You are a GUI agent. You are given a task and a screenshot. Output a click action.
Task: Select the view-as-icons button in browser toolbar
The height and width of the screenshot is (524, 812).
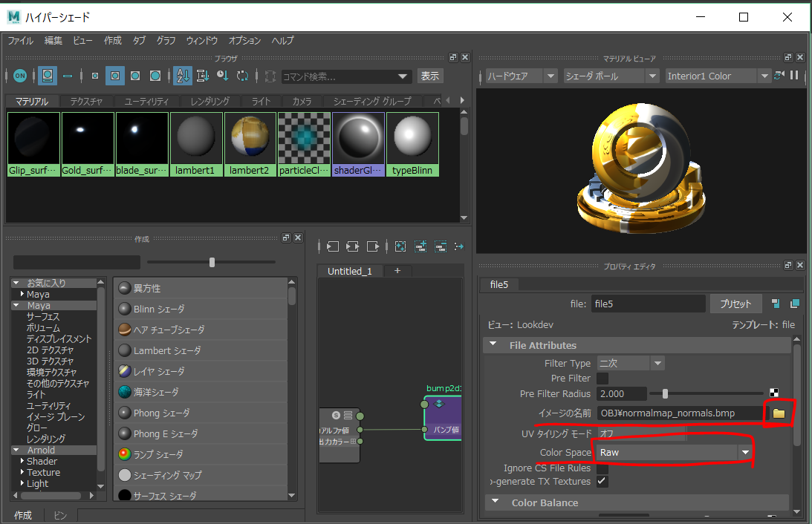click(47, 76)
